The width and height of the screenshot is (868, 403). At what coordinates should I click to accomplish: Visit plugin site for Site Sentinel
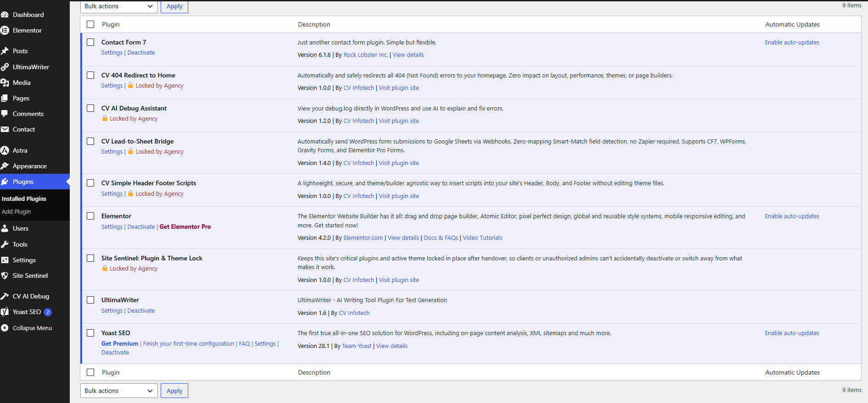click(399, 280)
